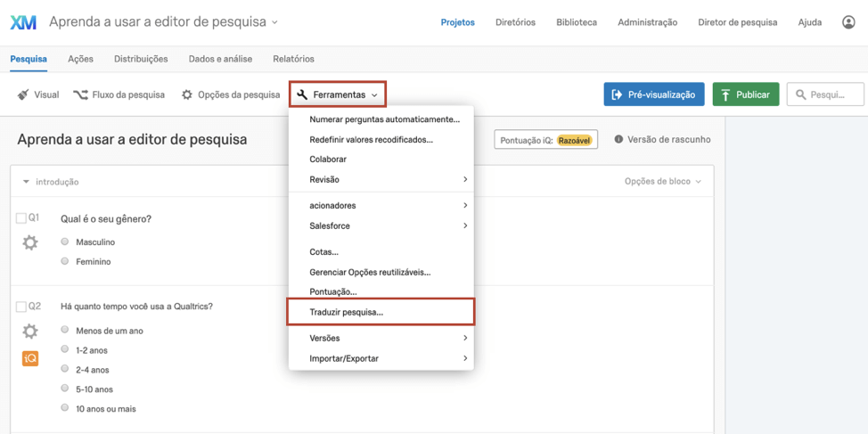Screen dimensions: 868x434
Task: Click the XM logo icon
Action: tap(23, 22)
